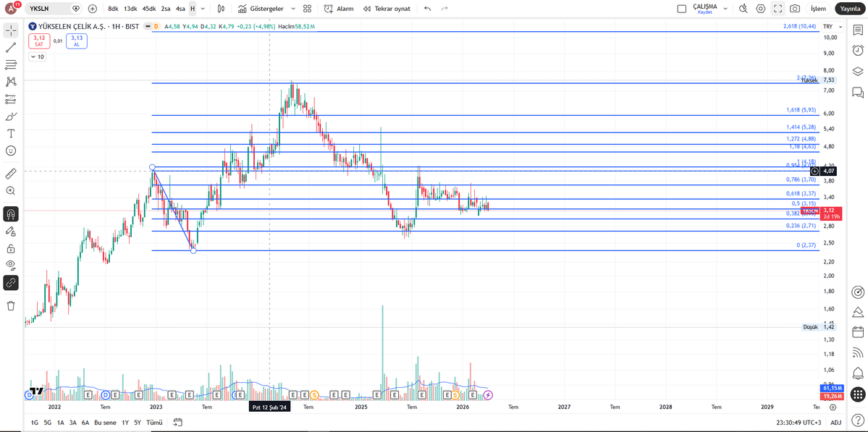Open the Göstergeler indicators dialog
The height and width of the screenshot is (432, 868).
tap(261, 9)
